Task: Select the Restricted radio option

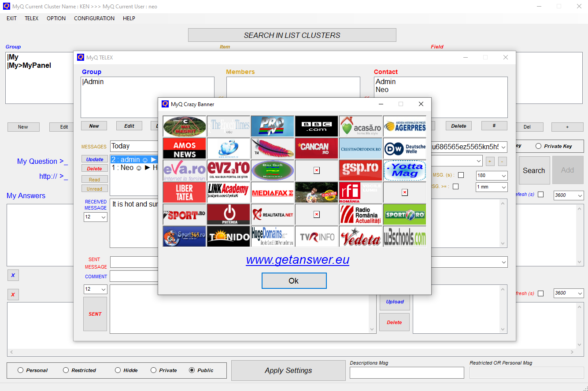Action: coord(66,370)
